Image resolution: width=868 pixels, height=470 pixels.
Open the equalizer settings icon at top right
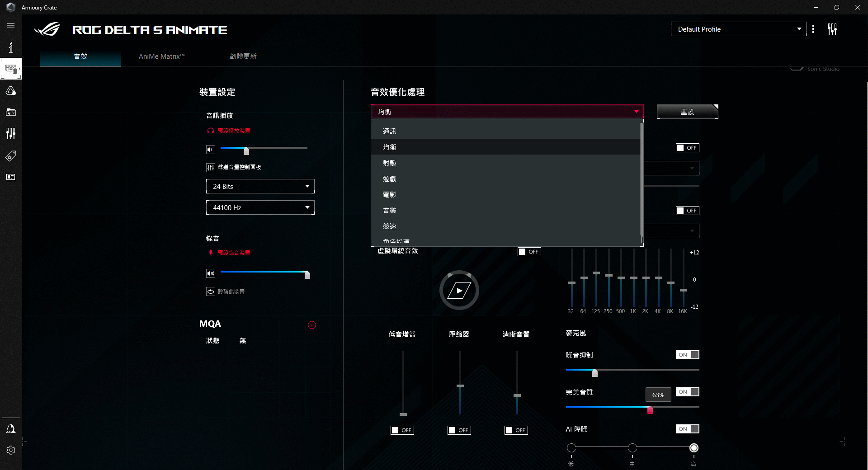tap(832, 29)
